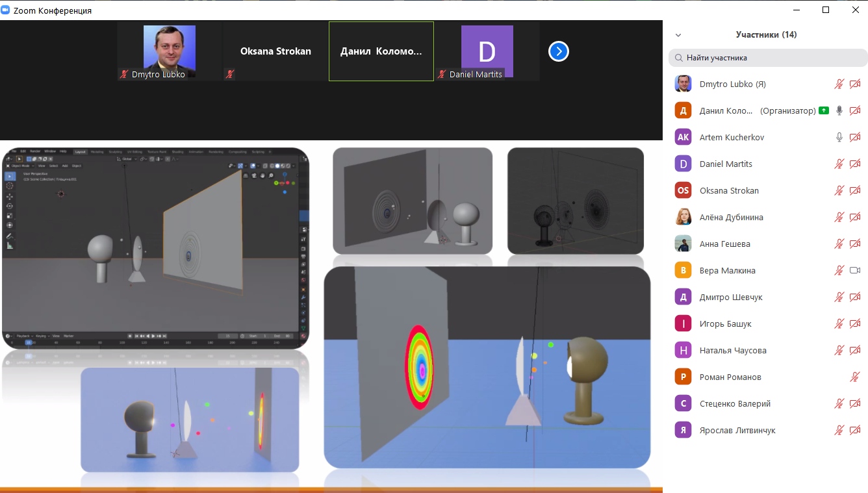Select participant name "Наталья Чаусова"
868x493 pixels.
click(733, 350)
